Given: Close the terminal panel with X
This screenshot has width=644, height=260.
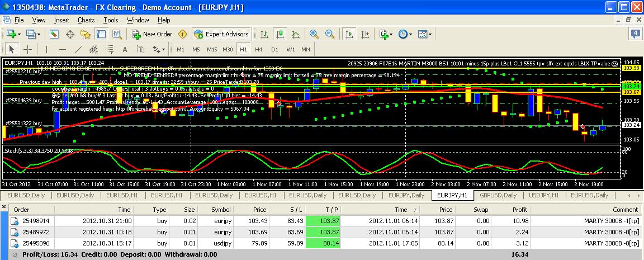Looking at the screenshot, I should click(4, 207).
